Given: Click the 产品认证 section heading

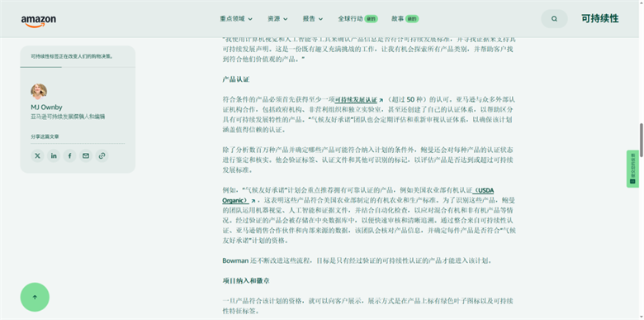Looking at the screenshot, I should point(236,79).
